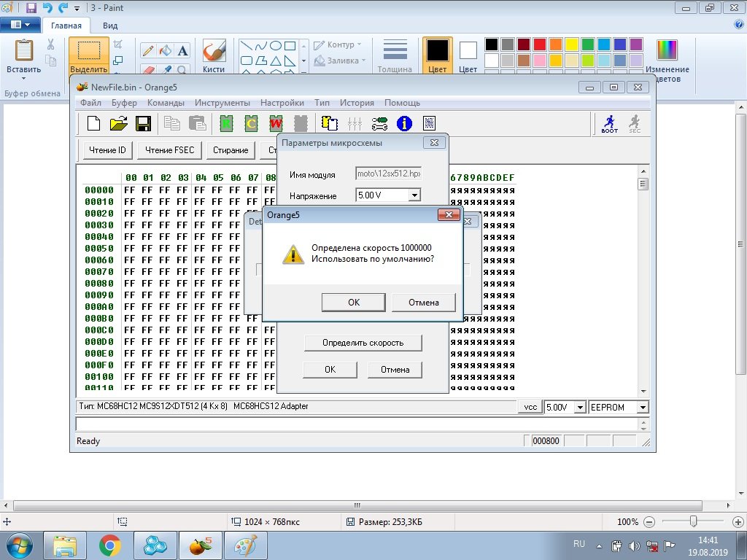Viewport: 747px width, 560px height.
Task: Click the Определить скорость button
Action: [363, 343]
